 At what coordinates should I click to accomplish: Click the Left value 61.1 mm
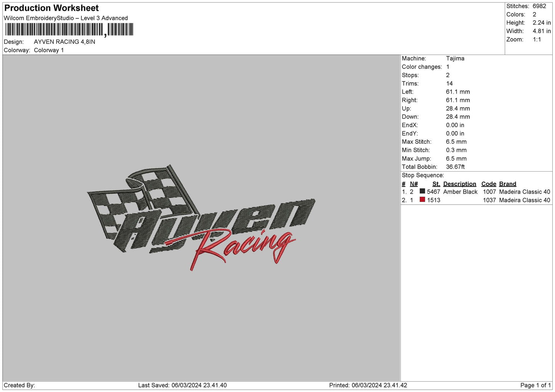click(x=458, y=92)
